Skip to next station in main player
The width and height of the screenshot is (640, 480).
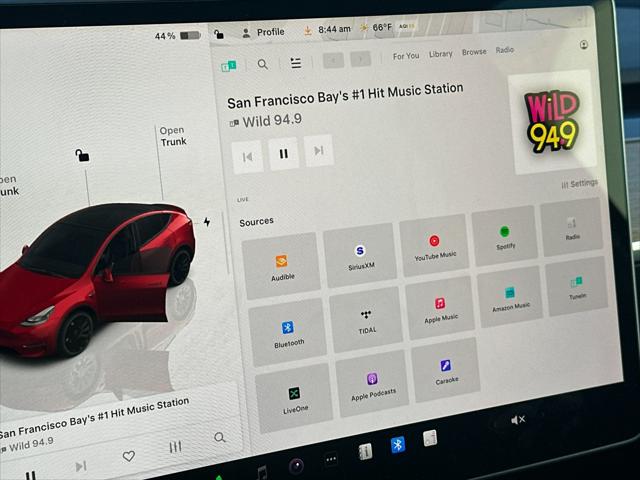pos(319,151)
